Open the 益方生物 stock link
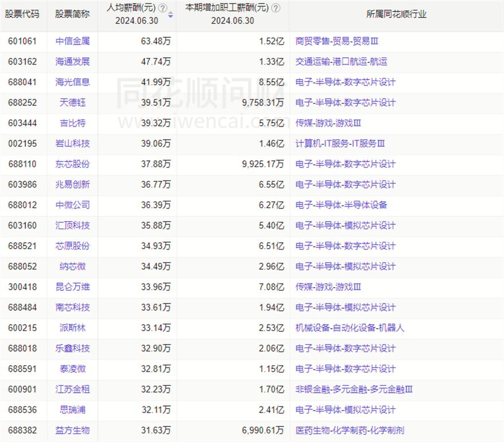 pyautogui.click(x=73, y=430)
